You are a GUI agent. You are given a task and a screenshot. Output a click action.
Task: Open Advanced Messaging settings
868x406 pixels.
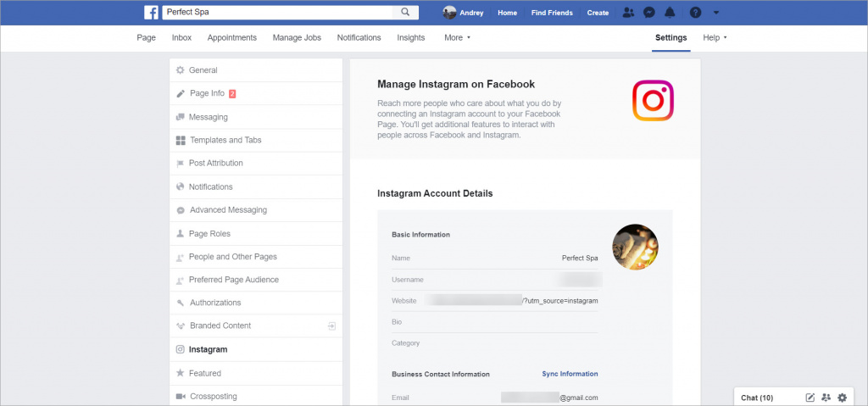[x=256, y=210]
